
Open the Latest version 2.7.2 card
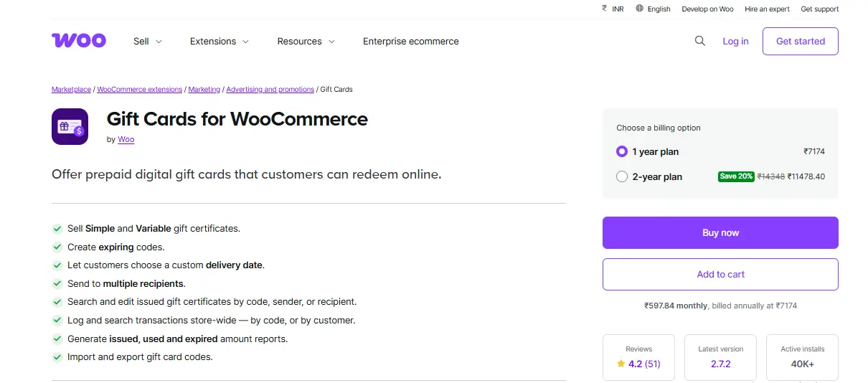pos(720,357)
